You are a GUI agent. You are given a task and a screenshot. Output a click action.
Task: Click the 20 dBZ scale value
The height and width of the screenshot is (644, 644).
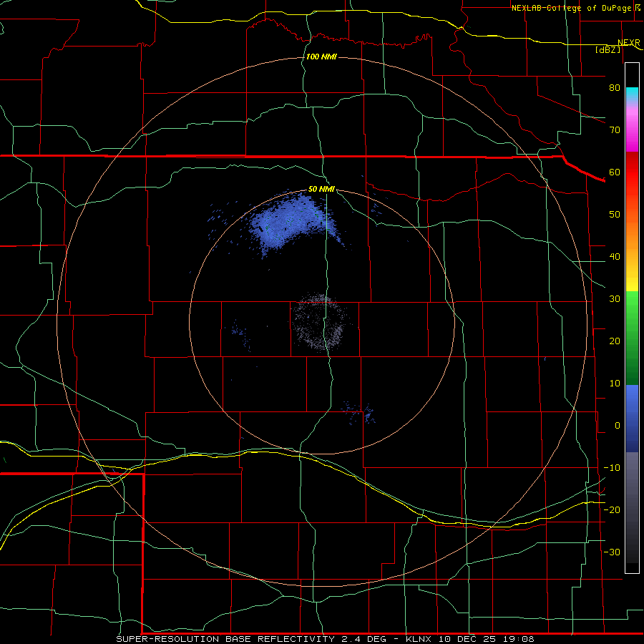pyautogui.click(x=615, y=341)
